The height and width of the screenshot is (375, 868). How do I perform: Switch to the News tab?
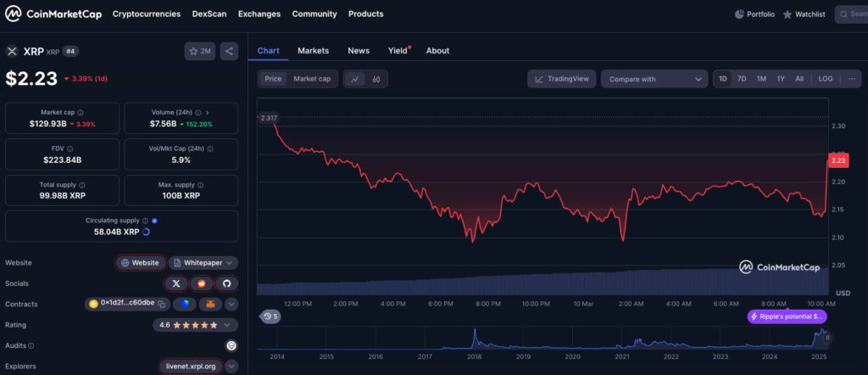[359, 50]
